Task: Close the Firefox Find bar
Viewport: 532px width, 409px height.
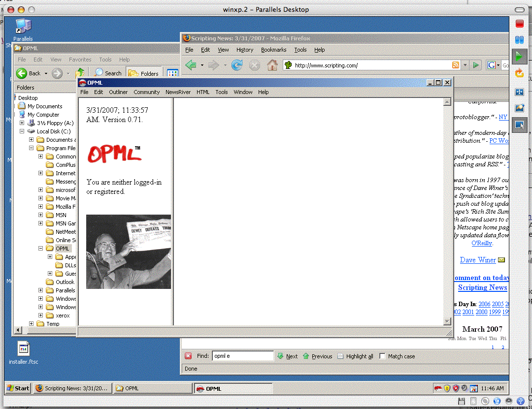Action: [x=188, y=356]
